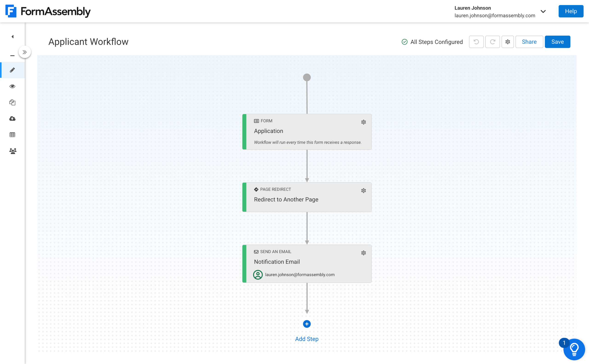The width and height of the screenshot is (589, 364).
Task: Open gear on Notification Email step
Action: (364, 253)
